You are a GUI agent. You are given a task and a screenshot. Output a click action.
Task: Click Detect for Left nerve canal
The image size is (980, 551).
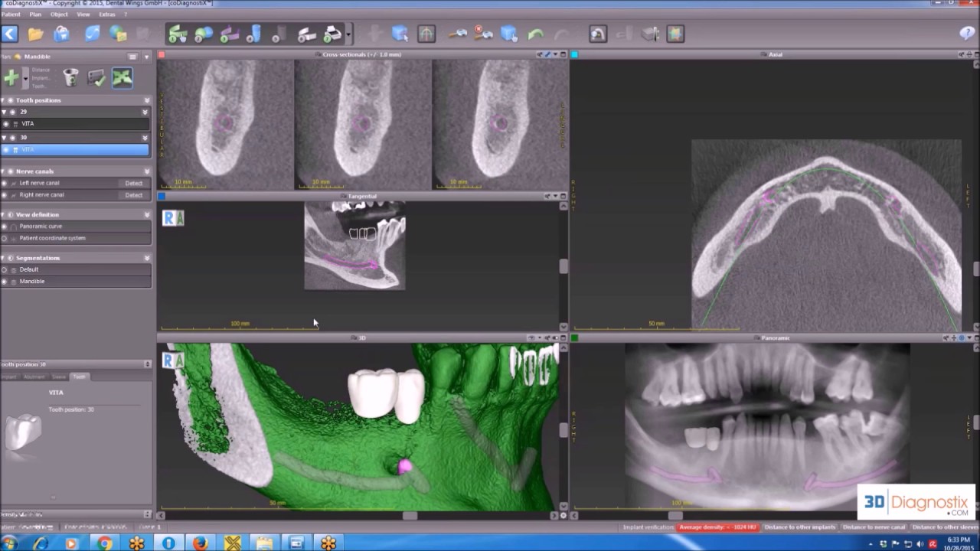coord(134,184)
